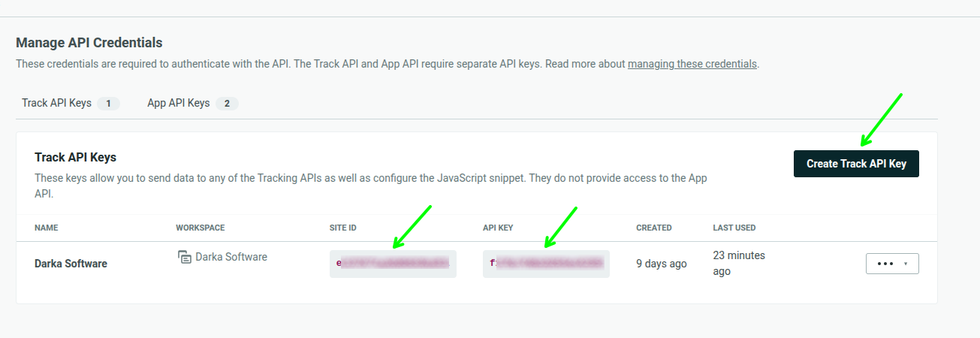980x338 pixels.
Task: Click the SITE ID column header
Action: click(x=343, y=228)
